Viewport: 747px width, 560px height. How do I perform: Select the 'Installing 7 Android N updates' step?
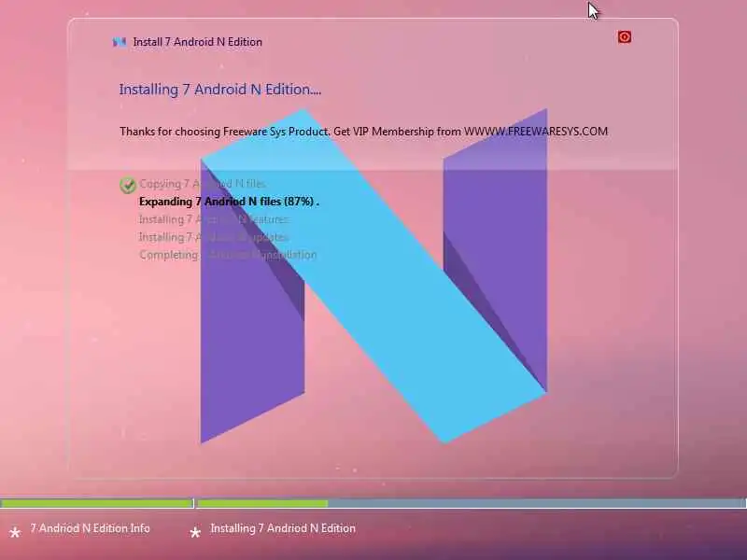click(x=214, y=237)
